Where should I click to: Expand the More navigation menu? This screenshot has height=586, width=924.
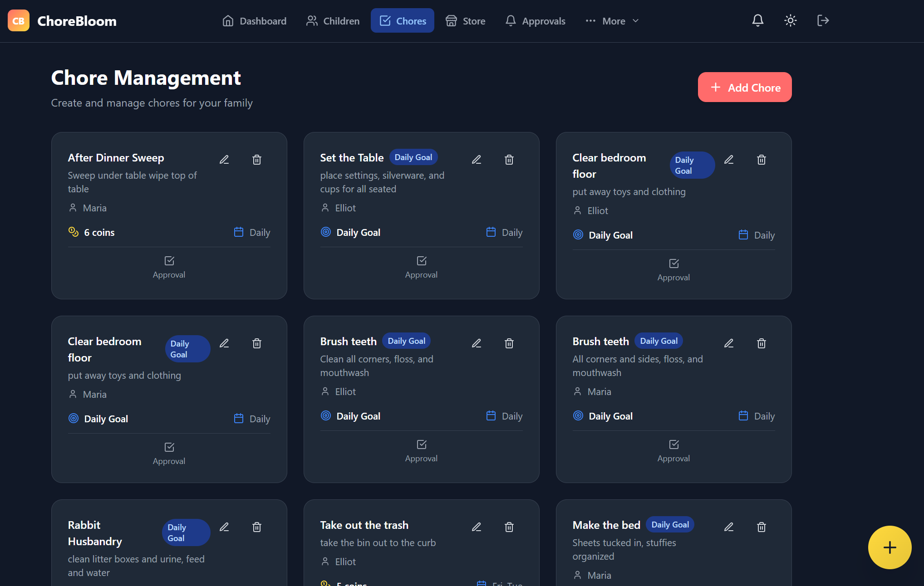[612, 21]
